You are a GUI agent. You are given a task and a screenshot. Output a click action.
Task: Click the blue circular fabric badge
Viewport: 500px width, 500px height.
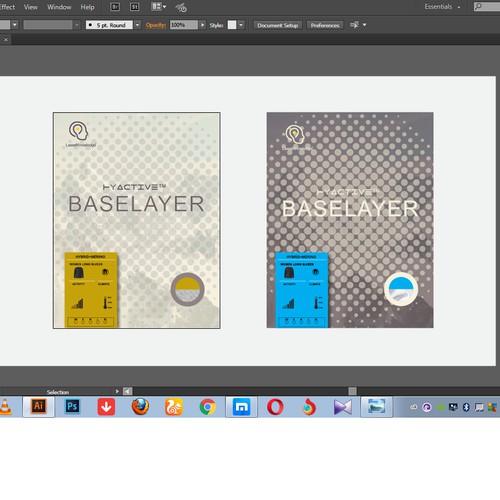[x=401, y=289]
